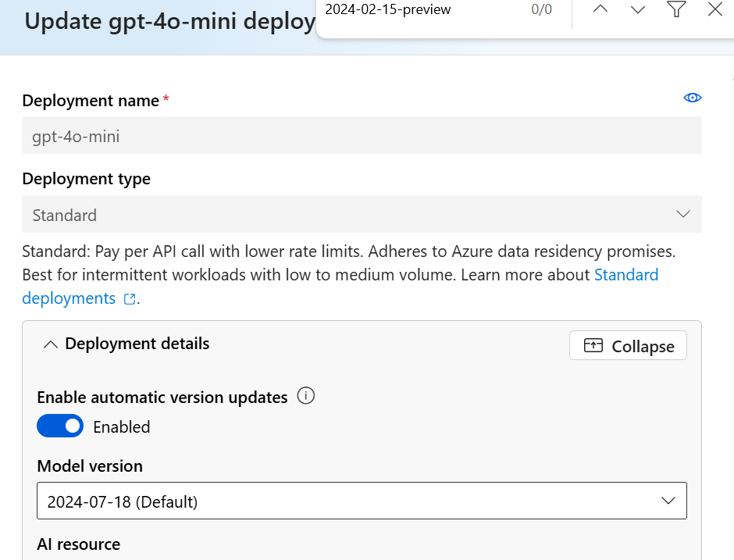Click the icon inside the Collapse button

593,346
